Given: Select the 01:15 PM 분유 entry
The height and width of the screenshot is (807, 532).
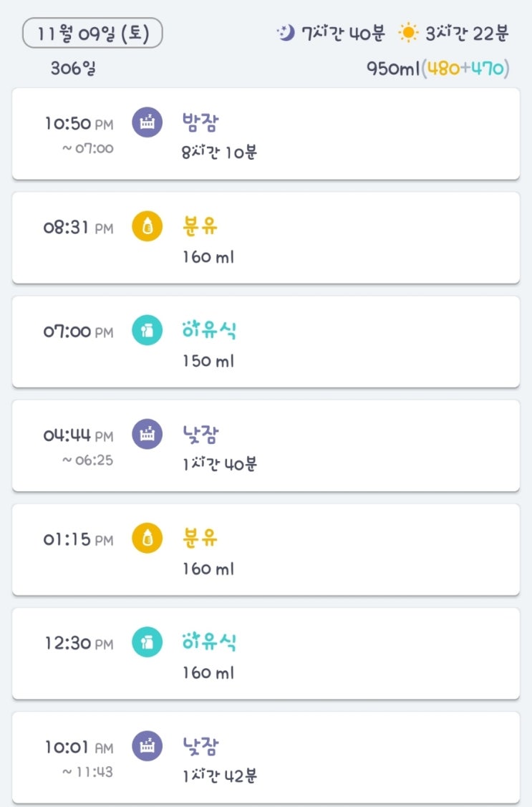Looking at the screenshot, I should point(322,550).
